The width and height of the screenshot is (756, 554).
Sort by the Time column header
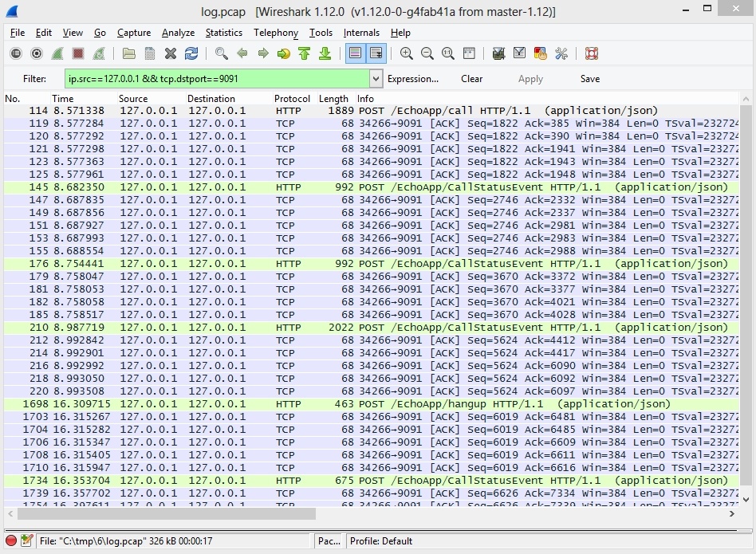62,99
